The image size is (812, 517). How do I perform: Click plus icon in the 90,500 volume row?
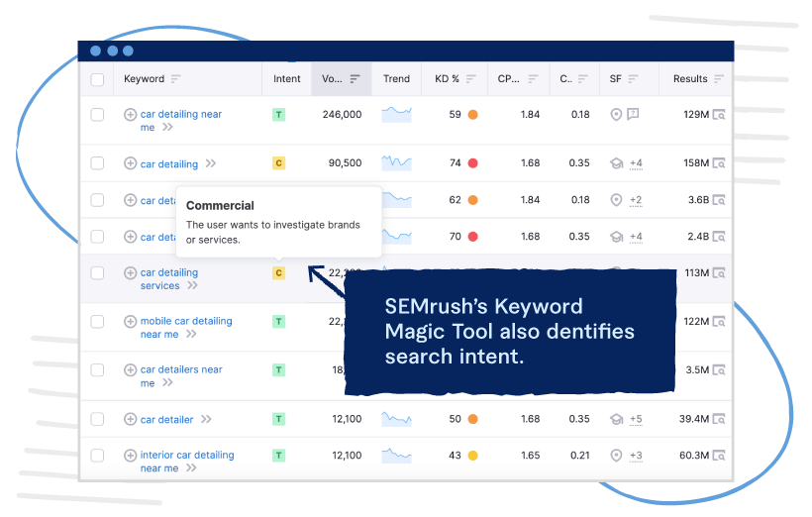pos(130,163)
